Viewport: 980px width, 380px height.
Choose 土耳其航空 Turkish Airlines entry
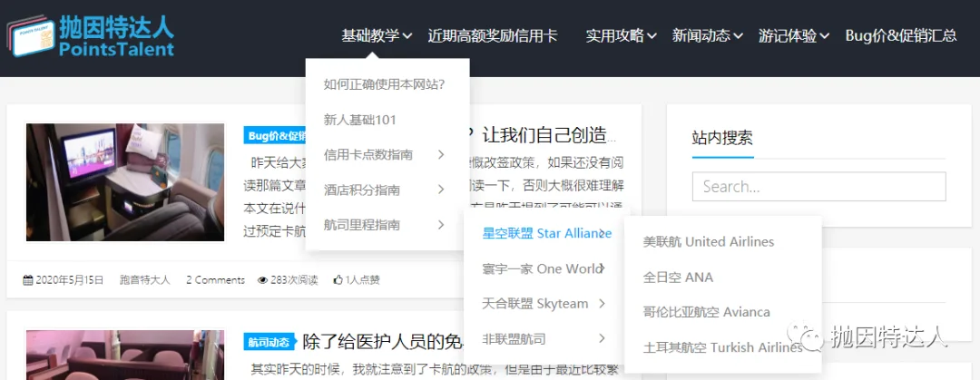tap(722, 346)
